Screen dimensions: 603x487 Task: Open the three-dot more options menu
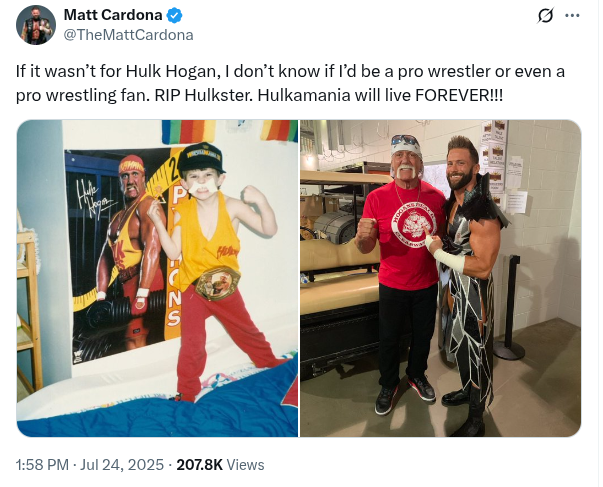pyautogui.click(x=572, y=16)
